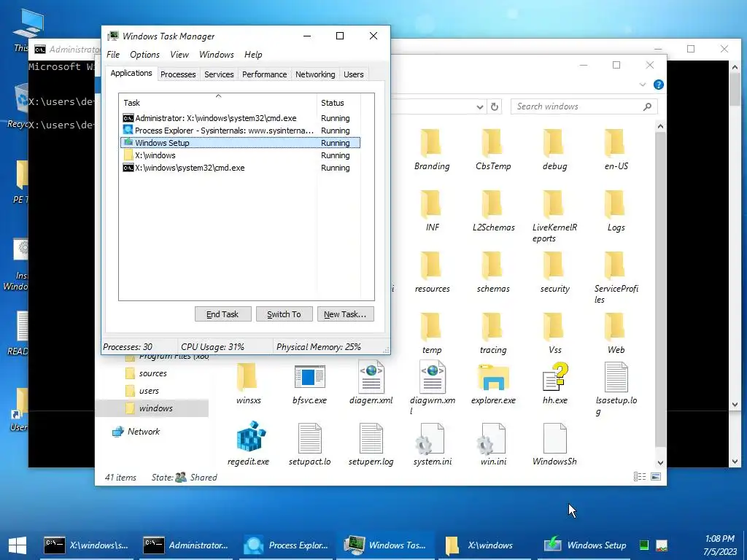
Task: Open Administrator command prompt from taskbar
Action: [187, 545]
